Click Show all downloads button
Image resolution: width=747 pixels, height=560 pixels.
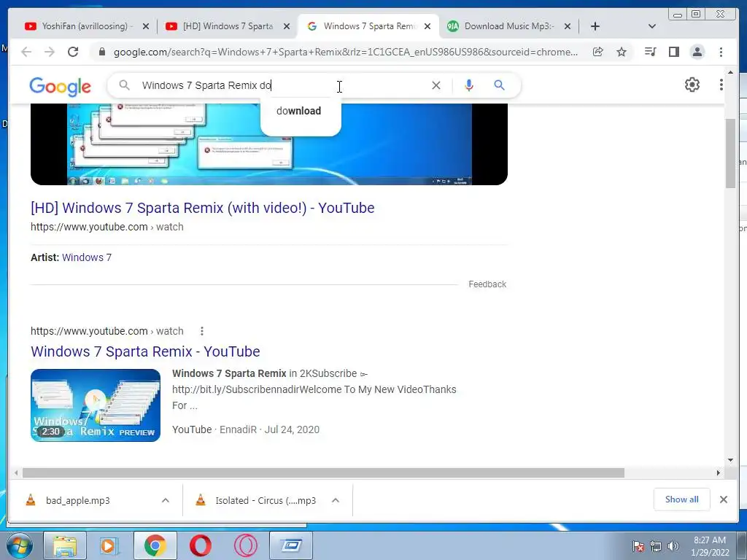[682, 499]
